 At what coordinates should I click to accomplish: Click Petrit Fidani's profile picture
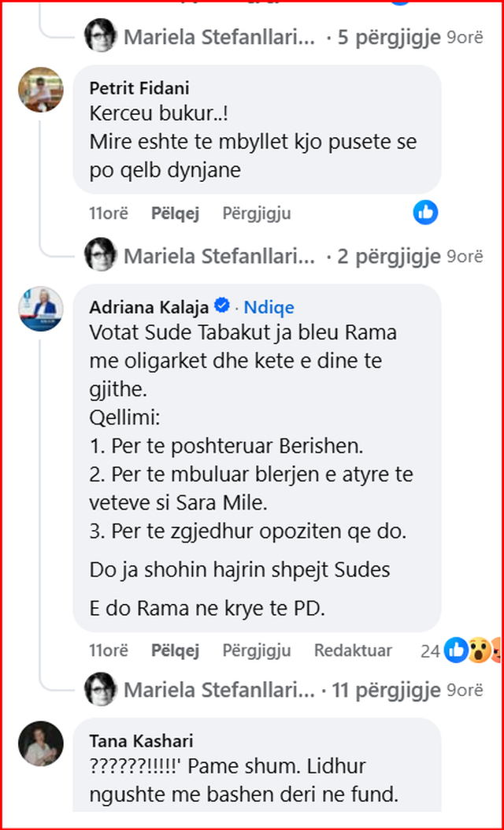coord(40,90)
